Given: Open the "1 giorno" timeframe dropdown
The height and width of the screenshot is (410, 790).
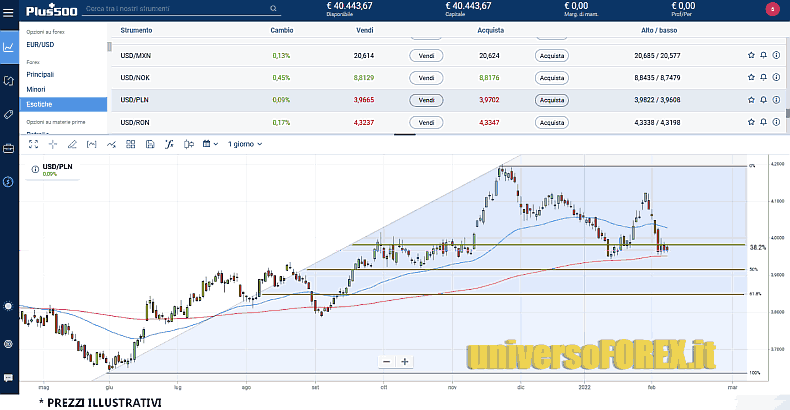Looking at the screenshot, I should 245,144.
